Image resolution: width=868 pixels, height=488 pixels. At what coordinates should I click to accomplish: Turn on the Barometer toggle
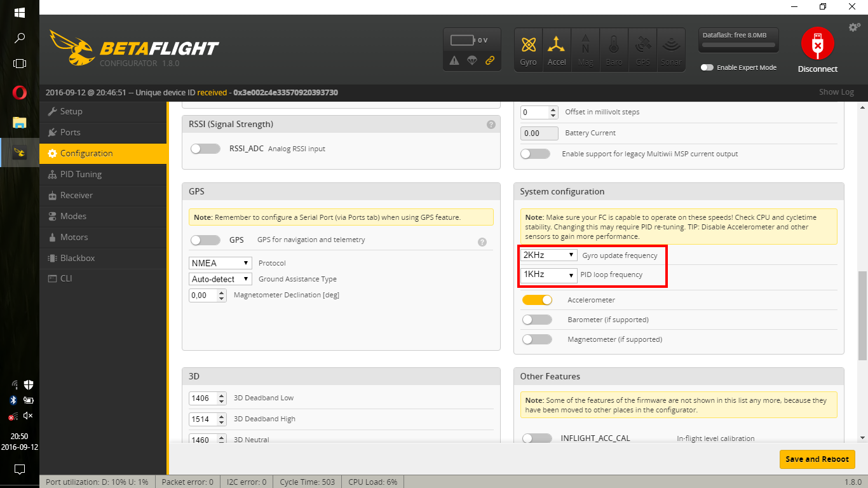pyautogui.click(x=537, y=320)
